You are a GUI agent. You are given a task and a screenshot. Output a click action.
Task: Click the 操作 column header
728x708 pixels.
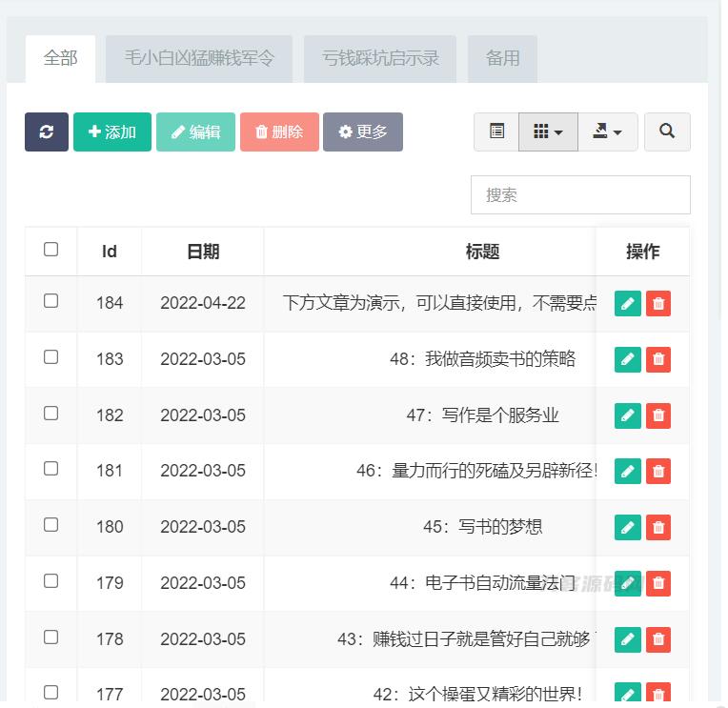tap(642, 252)
